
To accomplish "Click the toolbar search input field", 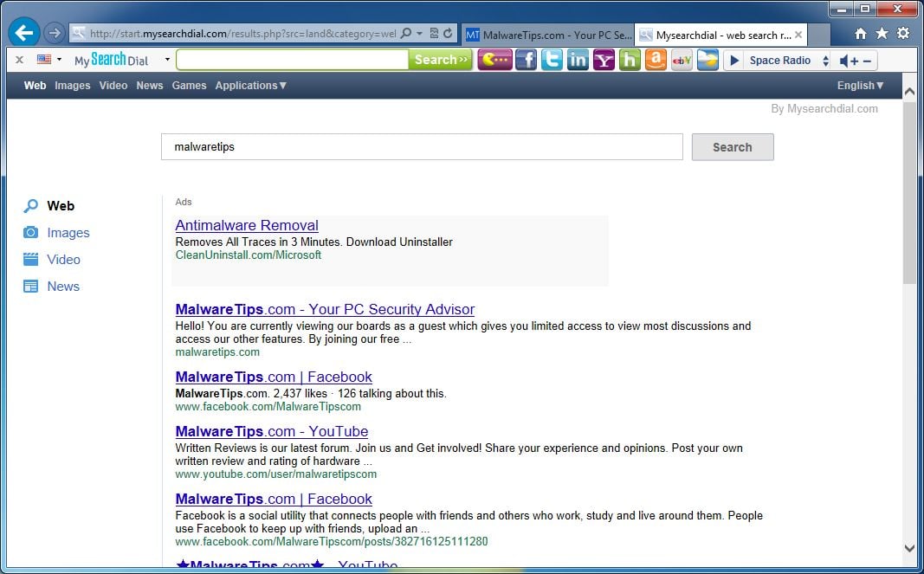I will (x=293, y=60).
